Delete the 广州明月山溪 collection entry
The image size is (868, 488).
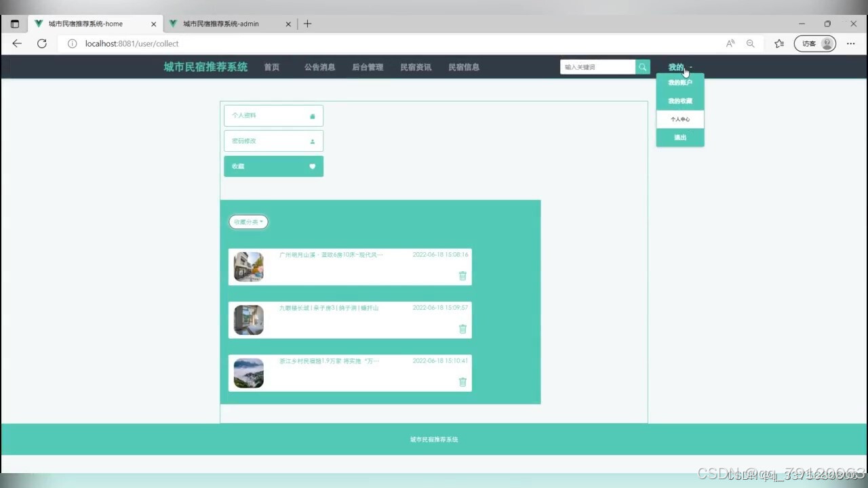(x=462, y=276)
